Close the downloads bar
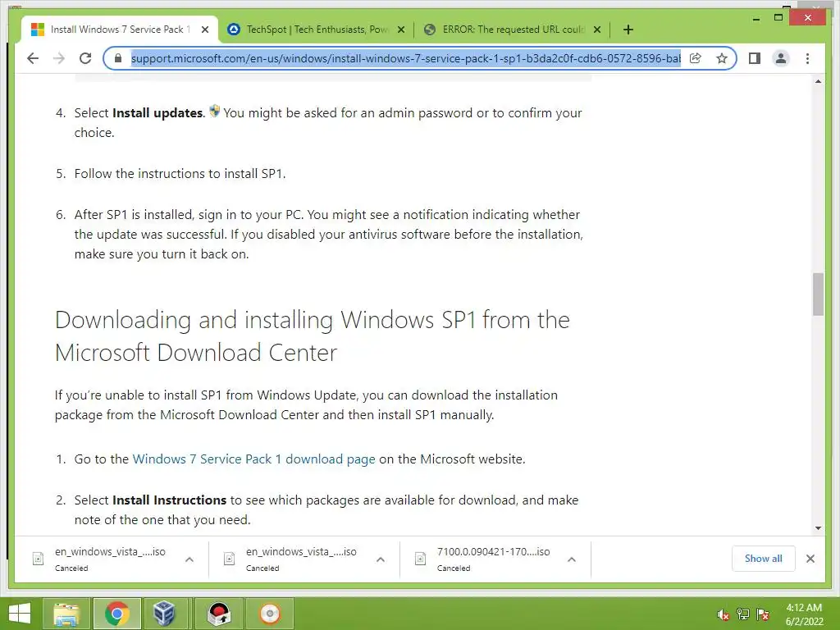The height and width of the screenshot is (630, 840). coord(810,559)
